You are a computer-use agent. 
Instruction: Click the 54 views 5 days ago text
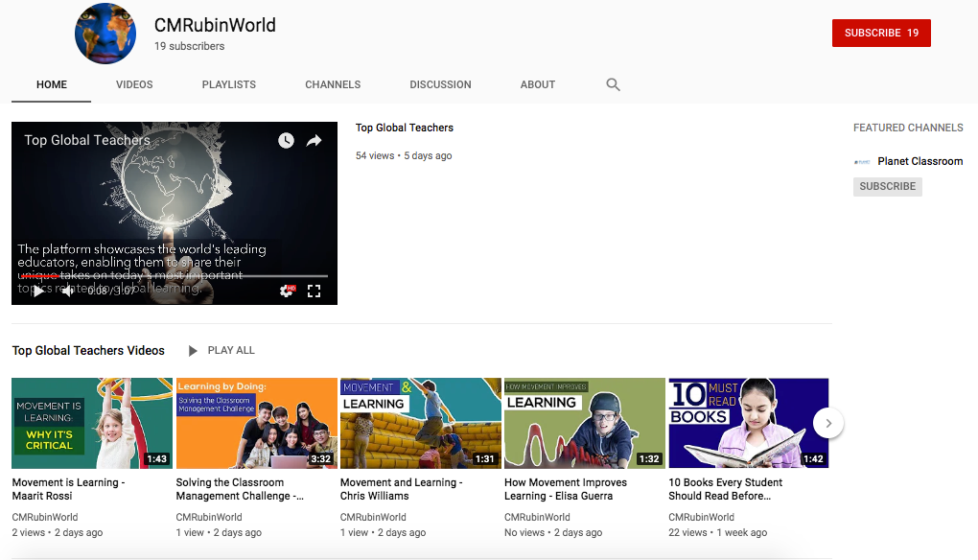[404, 156]
